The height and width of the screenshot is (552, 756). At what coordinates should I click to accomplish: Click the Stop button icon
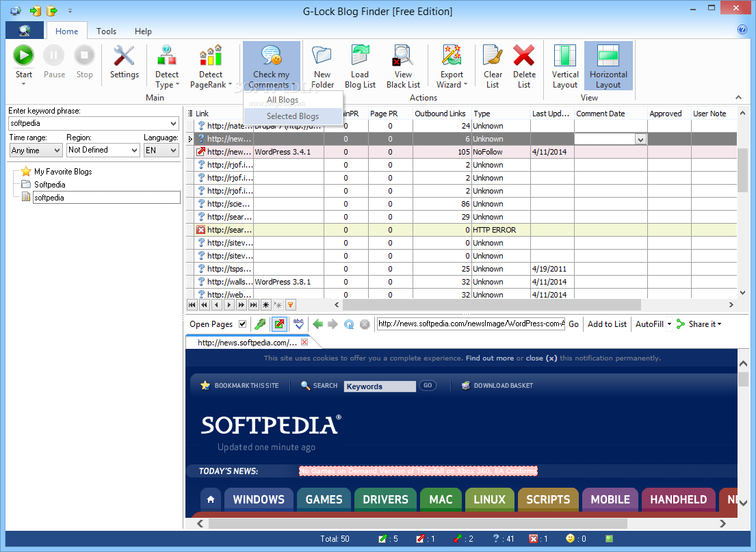(84, 55)
